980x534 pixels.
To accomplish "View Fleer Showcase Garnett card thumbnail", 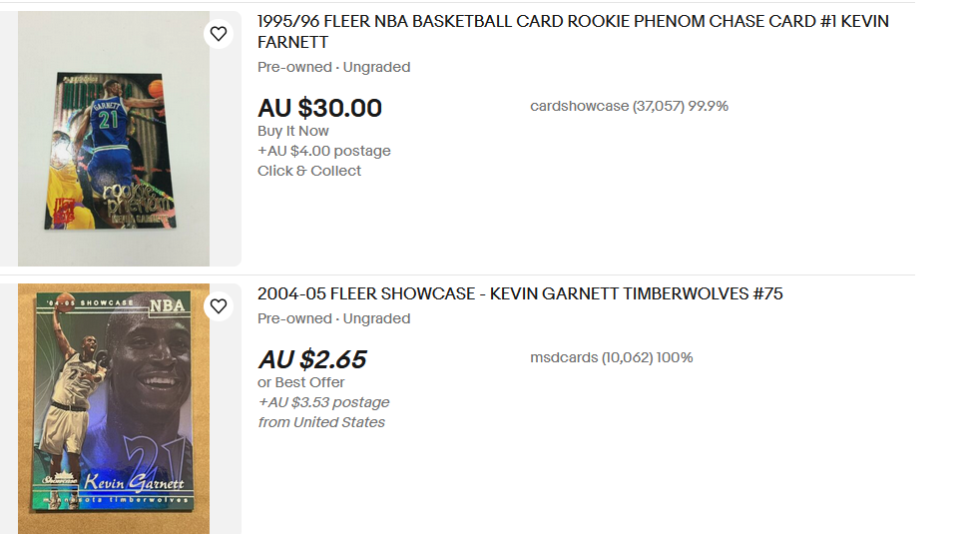I will point(114,409).
